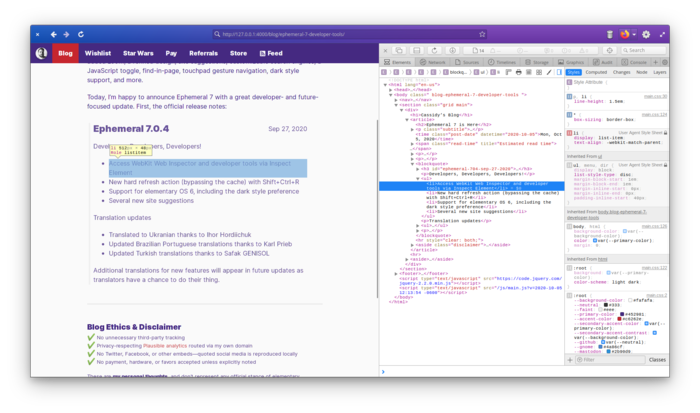Expand the footer node
Screen dimensions: 700x413
(x=396, y=274)
